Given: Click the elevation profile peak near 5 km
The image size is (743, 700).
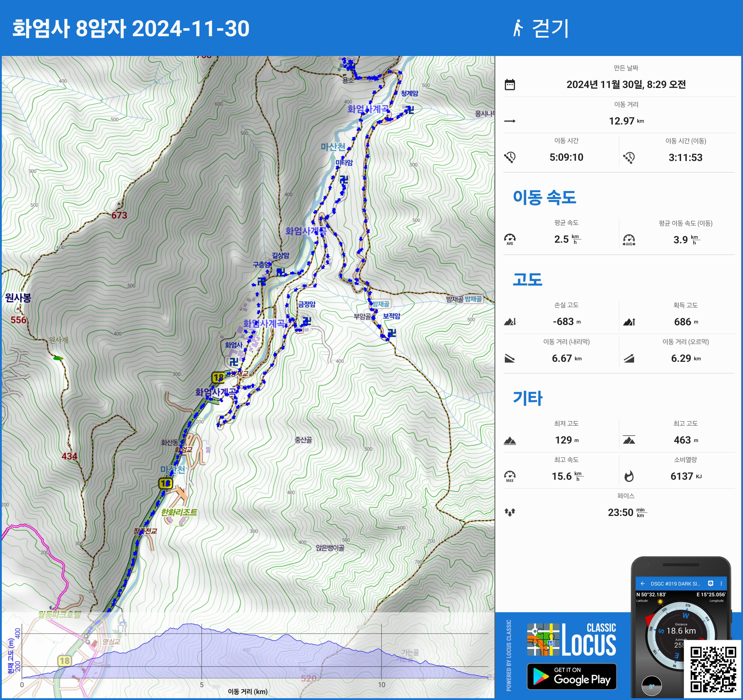Looking at the screenshot, I should click(x=190, y=624).
